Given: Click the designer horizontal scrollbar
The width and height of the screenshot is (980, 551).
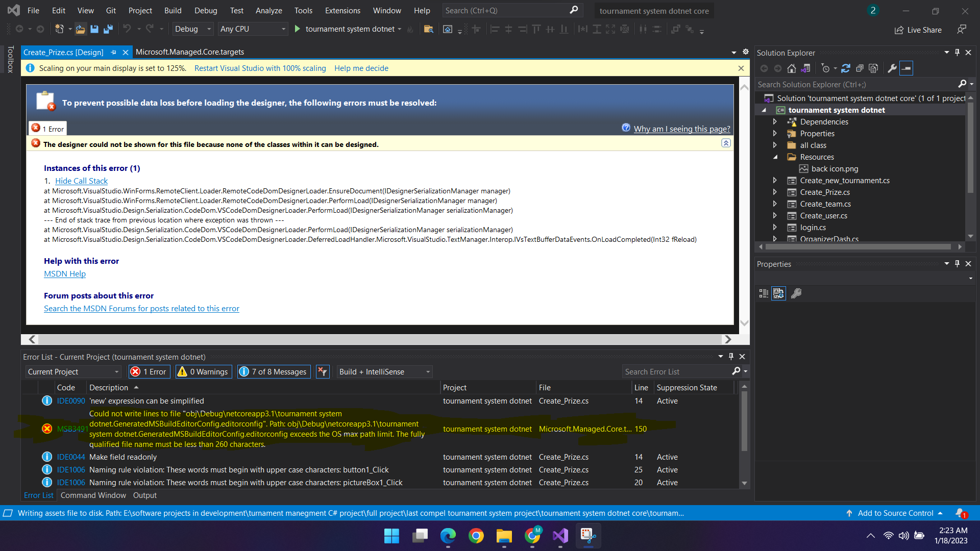Looking at the screenshot, I should 380,339.
